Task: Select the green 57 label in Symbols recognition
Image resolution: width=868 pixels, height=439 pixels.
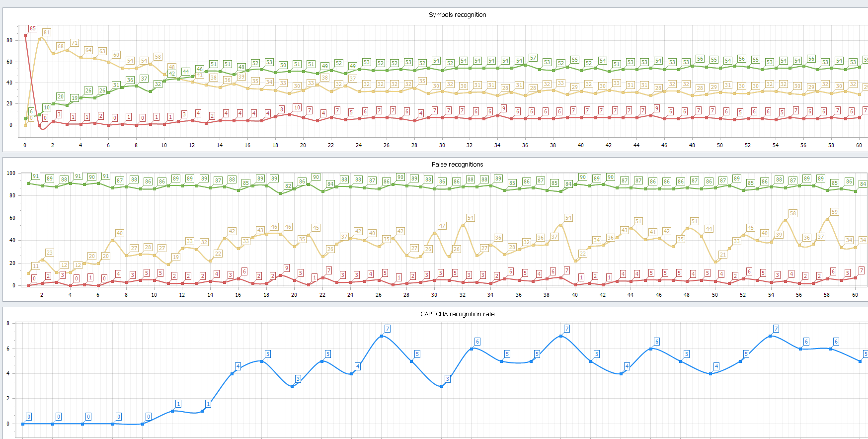Action: 533,58
